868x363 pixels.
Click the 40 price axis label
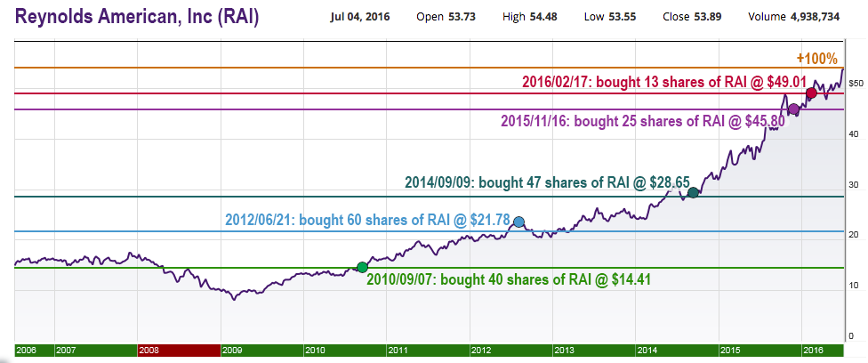coord(853,133)
